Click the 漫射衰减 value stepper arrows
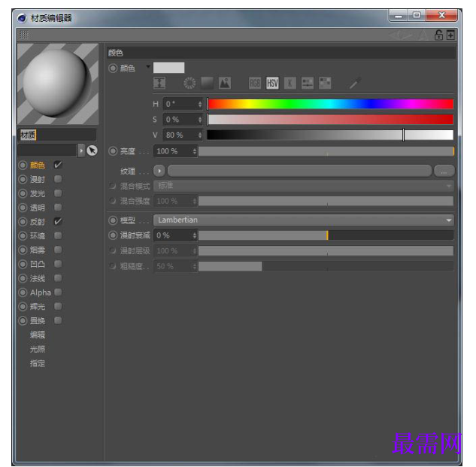 (195, 235)
